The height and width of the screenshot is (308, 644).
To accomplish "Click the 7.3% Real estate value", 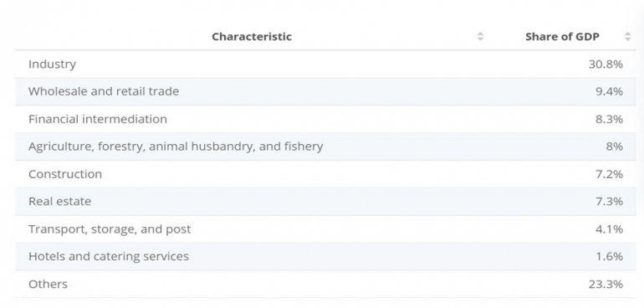I will [x=609, y=202].
